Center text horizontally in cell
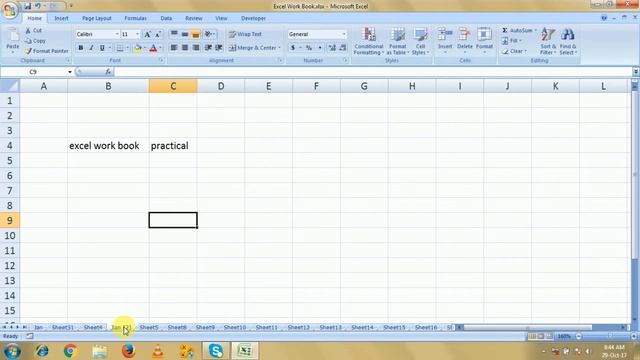 coord(185,48)
